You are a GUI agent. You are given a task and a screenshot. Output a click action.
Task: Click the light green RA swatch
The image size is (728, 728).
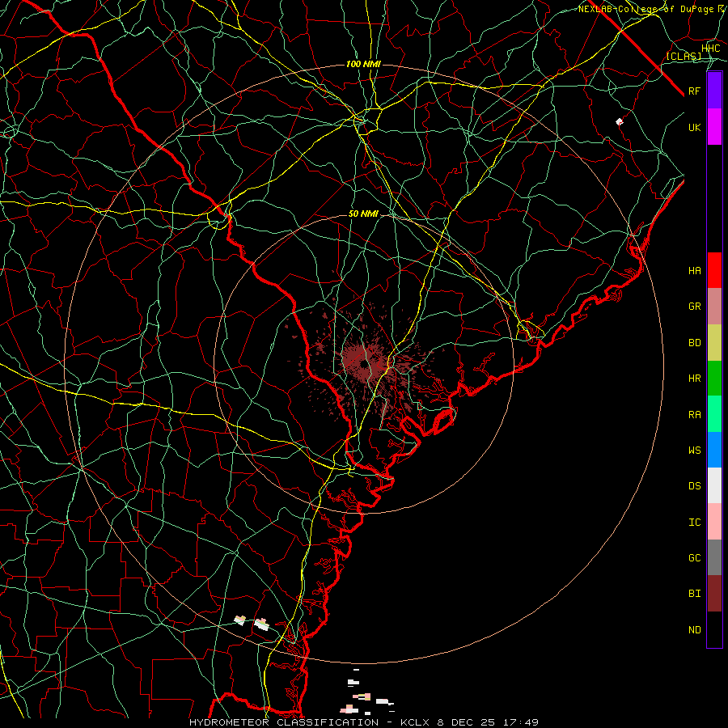[714, 414]
